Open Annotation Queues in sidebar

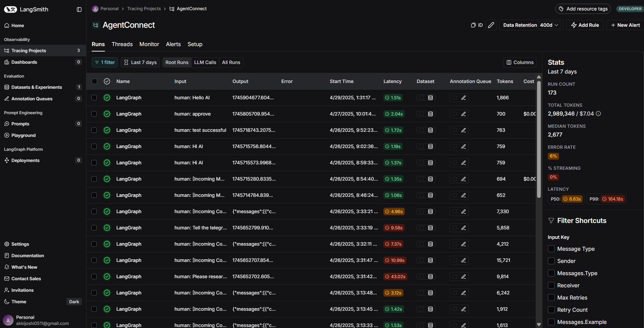point(43,99)
